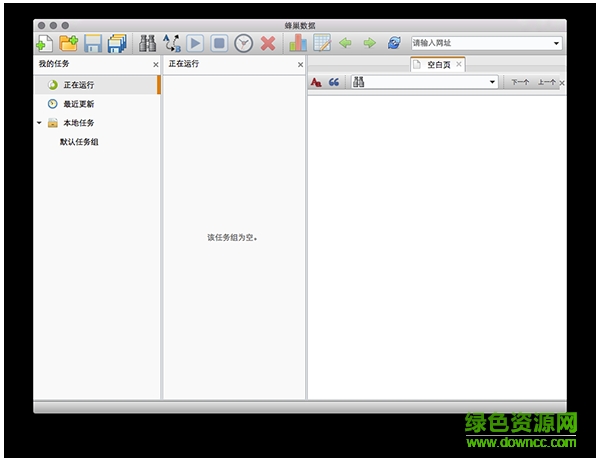
Task: Go forward with green right arrow
Action: click(x=370, y=43)
